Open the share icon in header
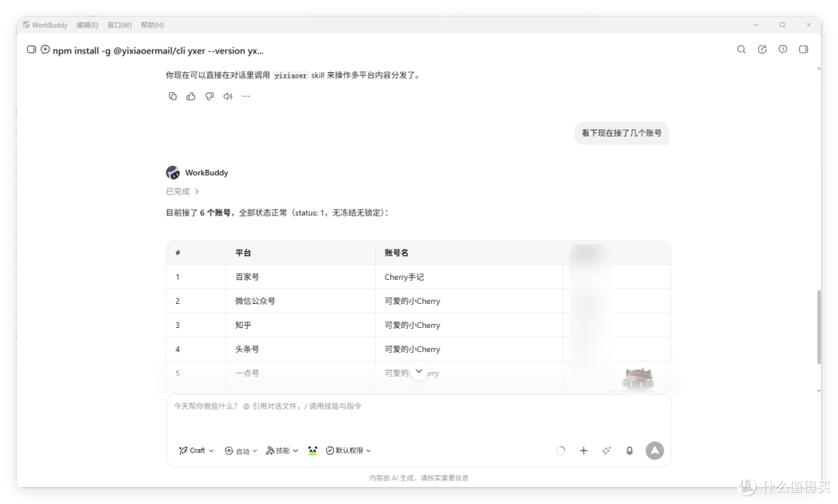Screen dimensions: 838x504 pyautogui.click(x=762, y=50)
